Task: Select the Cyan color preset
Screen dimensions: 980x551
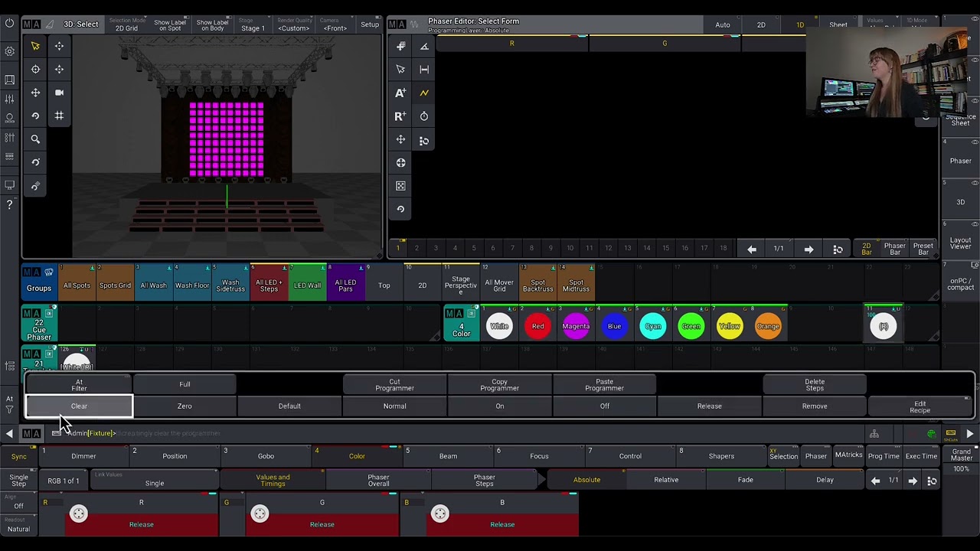Action: point(652,326)
